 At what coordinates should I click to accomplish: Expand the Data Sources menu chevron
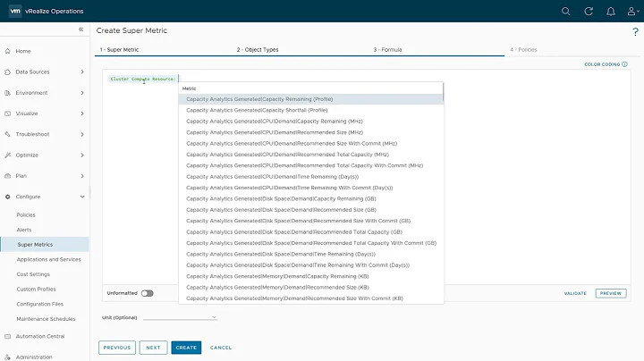tap(82, 72)
